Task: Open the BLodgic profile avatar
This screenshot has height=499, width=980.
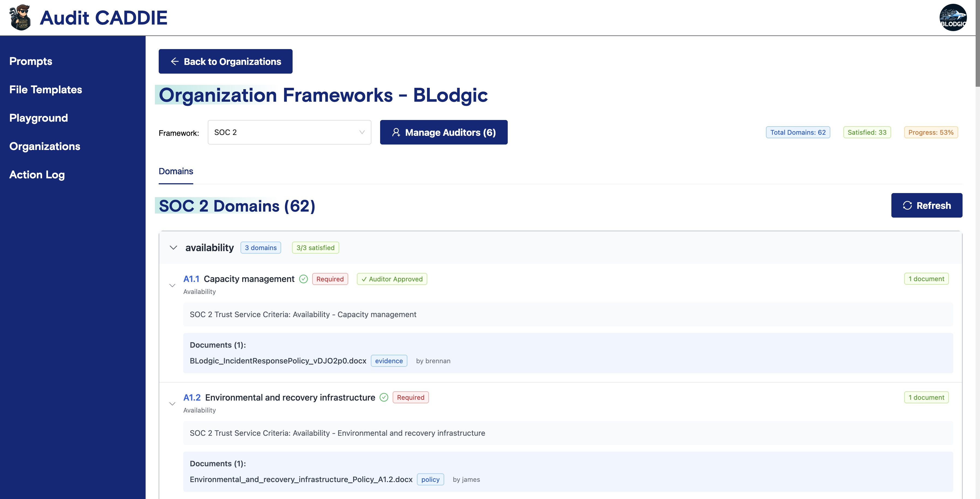Action: click(x=953, y=17)
